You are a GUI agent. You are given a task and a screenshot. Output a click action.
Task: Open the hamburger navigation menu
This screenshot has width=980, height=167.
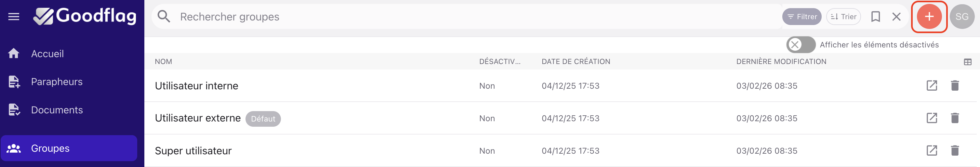coord(14,17)
